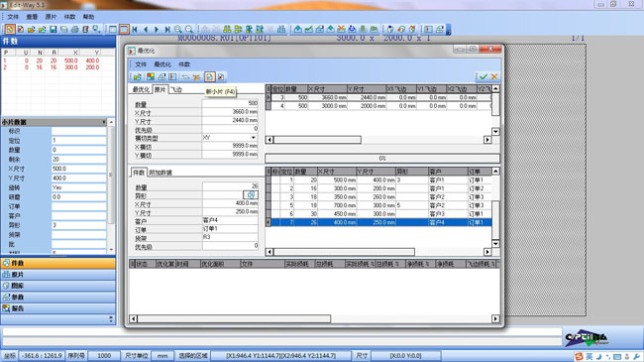Go to the next sheet with the right arrow
The height and width of the screenshot is (362, 644).
click(x=157, y=29)
